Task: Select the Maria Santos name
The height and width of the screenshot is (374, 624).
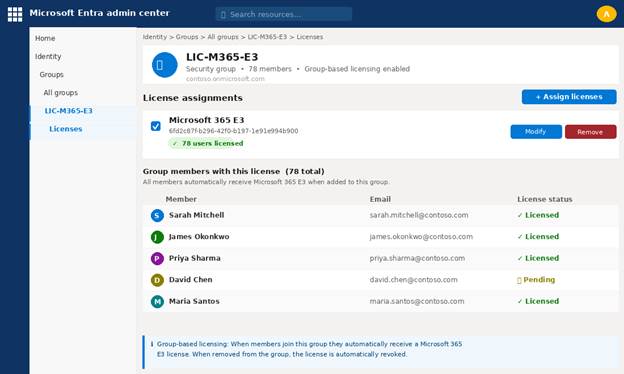Action: pos(194,301)
